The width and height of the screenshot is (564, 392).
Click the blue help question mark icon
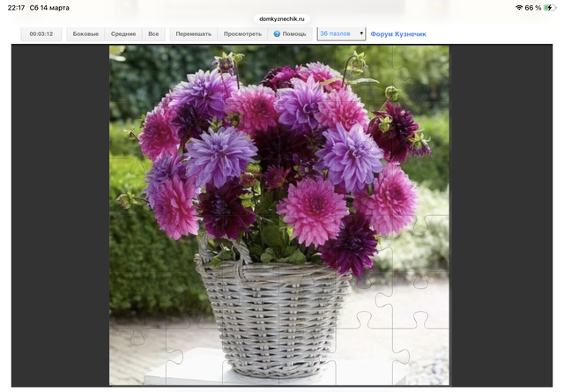click(x=277, y=34)
